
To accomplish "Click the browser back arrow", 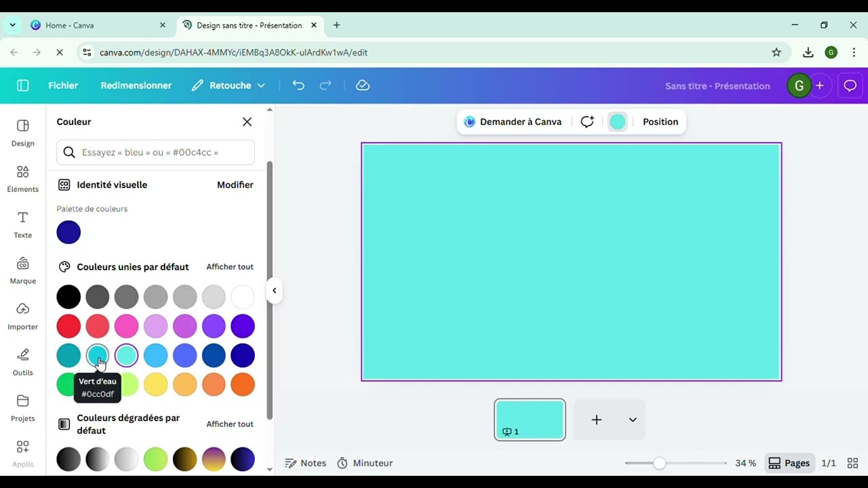I will [14, 52].
